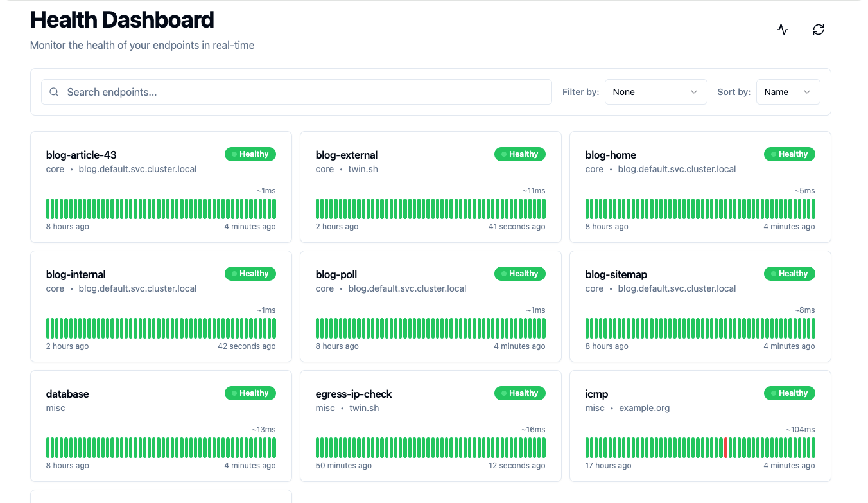868x503 pixels.
Task: Click the refresh icon in header
Action: [x=818, y=30]
